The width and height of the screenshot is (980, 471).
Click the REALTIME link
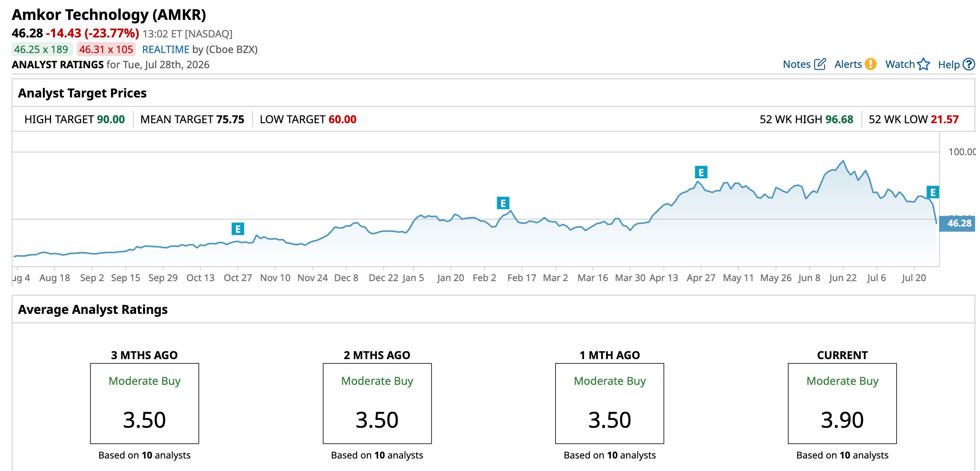tap(166, 50)
